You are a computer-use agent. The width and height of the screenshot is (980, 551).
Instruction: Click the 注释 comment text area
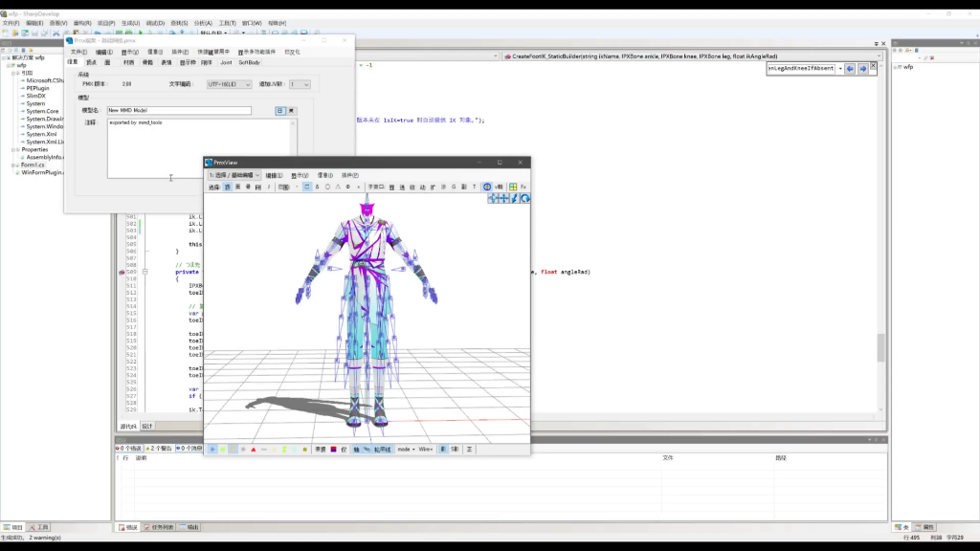[201, 148]
